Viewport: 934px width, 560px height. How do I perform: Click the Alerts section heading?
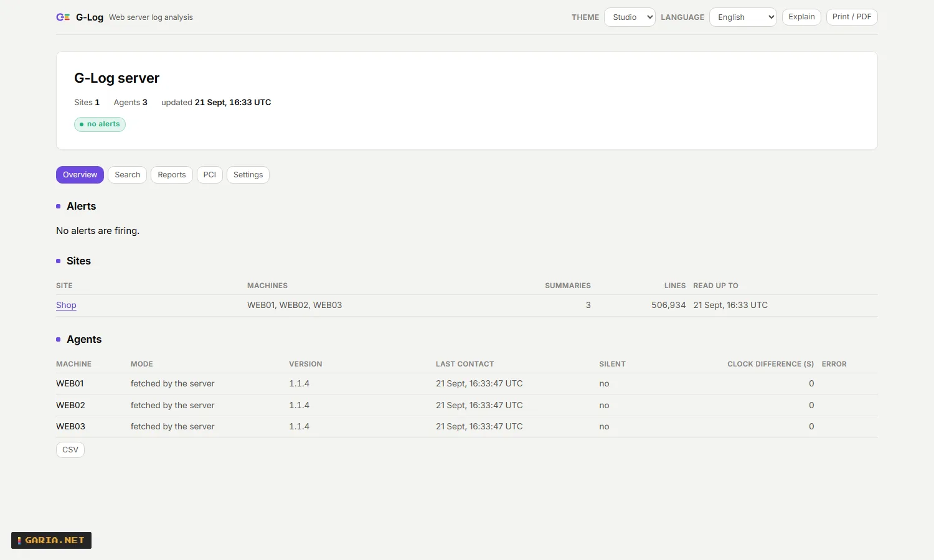pyautogui.click(x=81, y=207)
